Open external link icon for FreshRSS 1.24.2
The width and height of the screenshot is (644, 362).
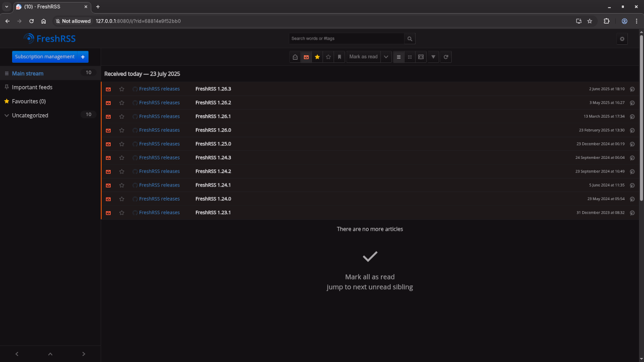point(632,171)
